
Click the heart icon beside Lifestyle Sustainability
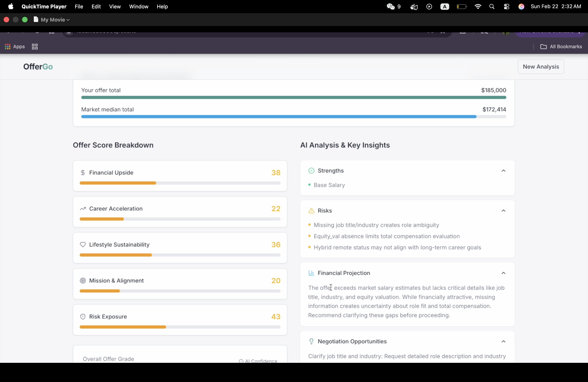click(x=83, y=245)
